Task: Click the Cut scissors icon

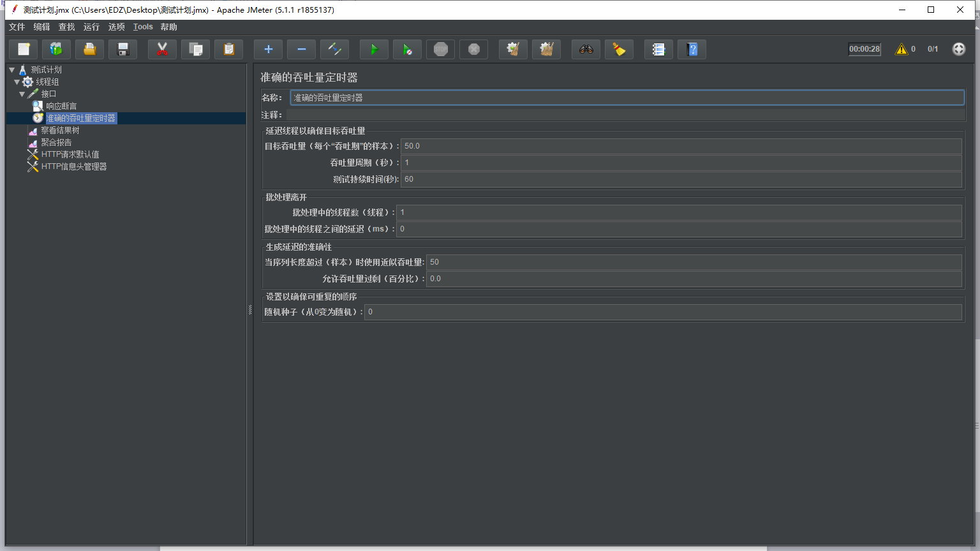Action: pyautogui.click(x=162, y=49)
